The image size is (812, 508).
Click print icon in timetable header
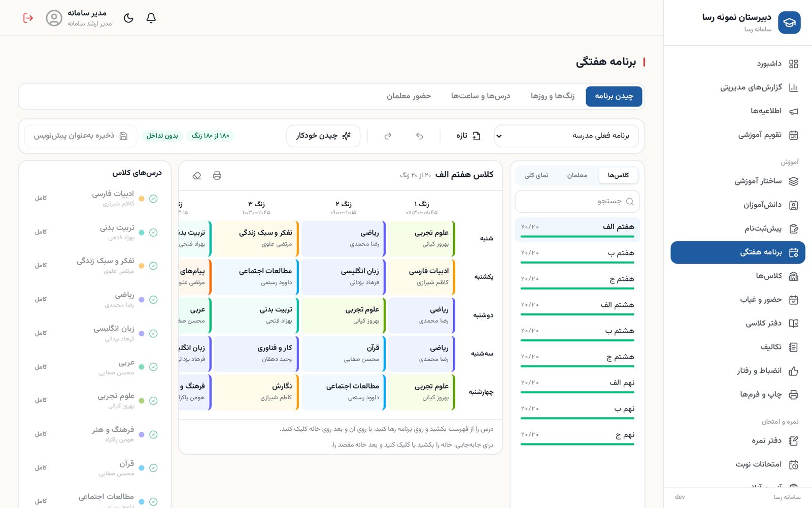(217, 175)
